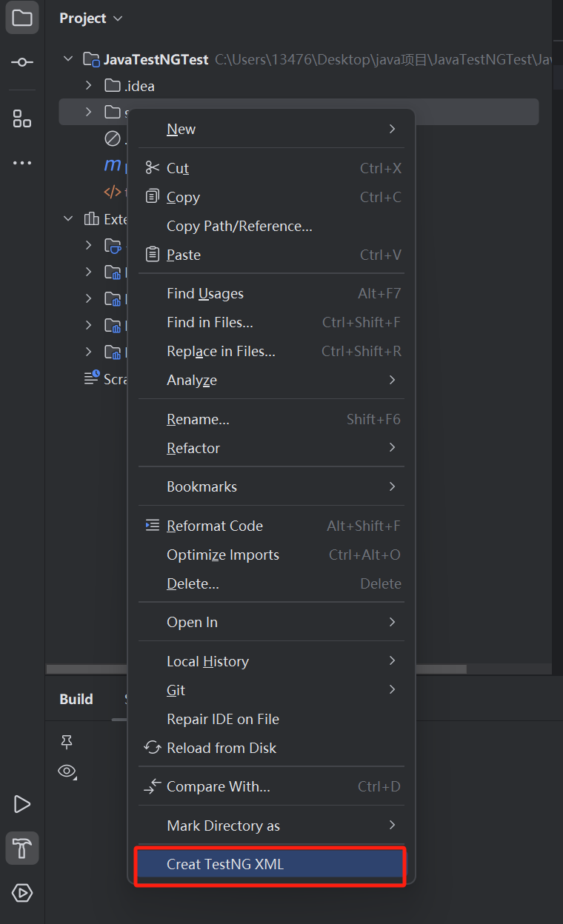The width and height of the screenshot is (563, 924).
Task: Collapse the JavaTestNGTest project root node
Action: [x=69, y=59]
